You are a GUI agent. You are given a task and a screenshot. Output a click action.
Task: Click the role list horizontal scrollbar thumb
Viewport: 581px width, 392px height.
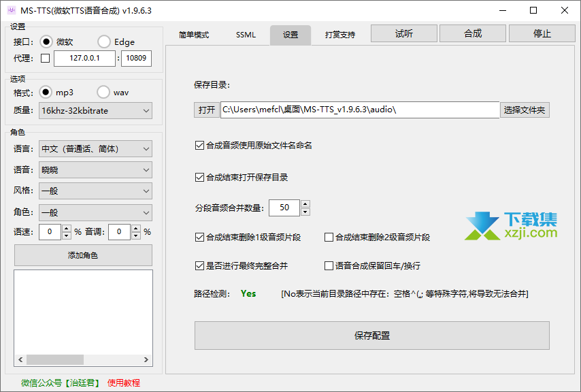(55, 359)
